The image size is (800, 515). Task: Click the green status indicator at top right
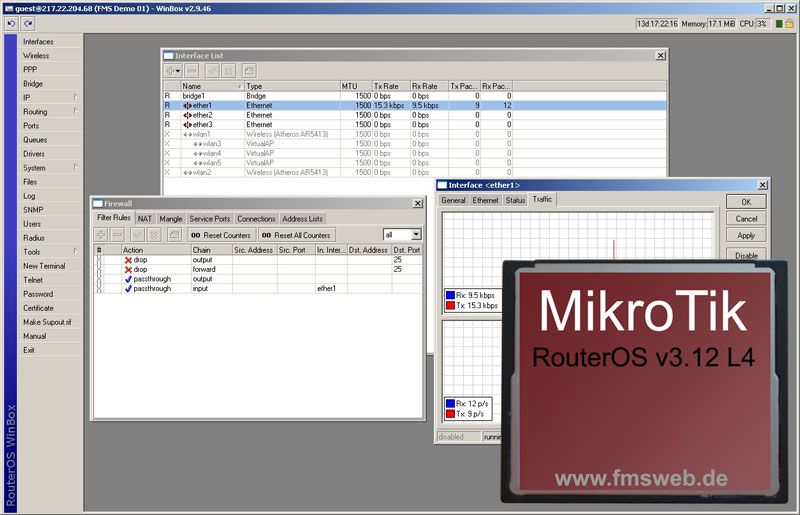tap(779, 23)
